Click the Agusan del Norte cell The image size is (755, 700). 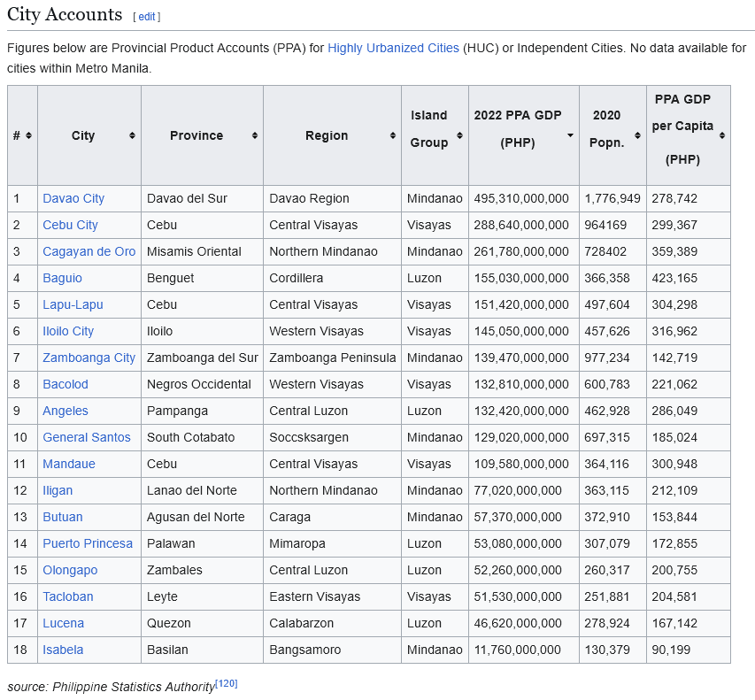pyautogui.click(x=202, y=517)
